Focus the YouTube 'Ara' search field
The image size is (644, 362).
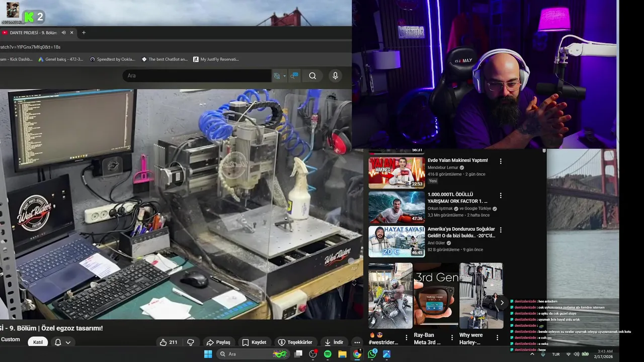click(x=196, y=75)
